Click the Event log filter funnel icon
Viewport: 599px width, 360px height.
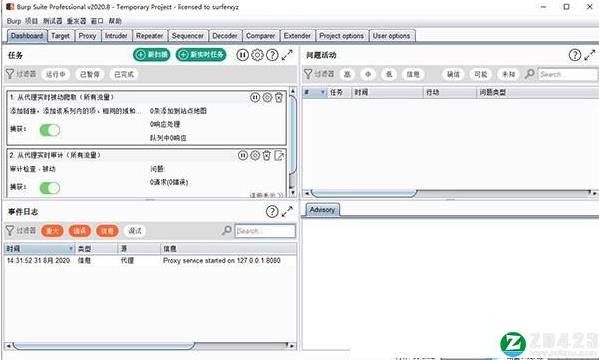pyautogui.click(x=10, y=230)
